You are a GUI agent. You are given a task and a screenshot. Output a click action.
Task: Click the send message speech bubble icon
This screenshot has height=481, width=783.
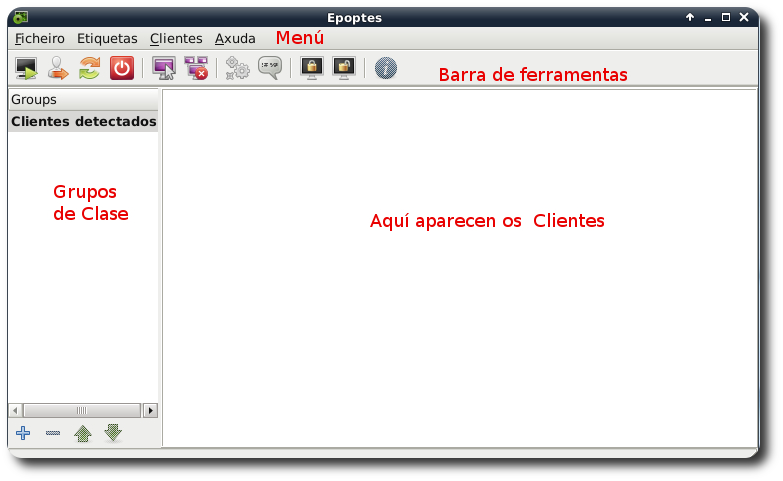(x=270, y=68)
